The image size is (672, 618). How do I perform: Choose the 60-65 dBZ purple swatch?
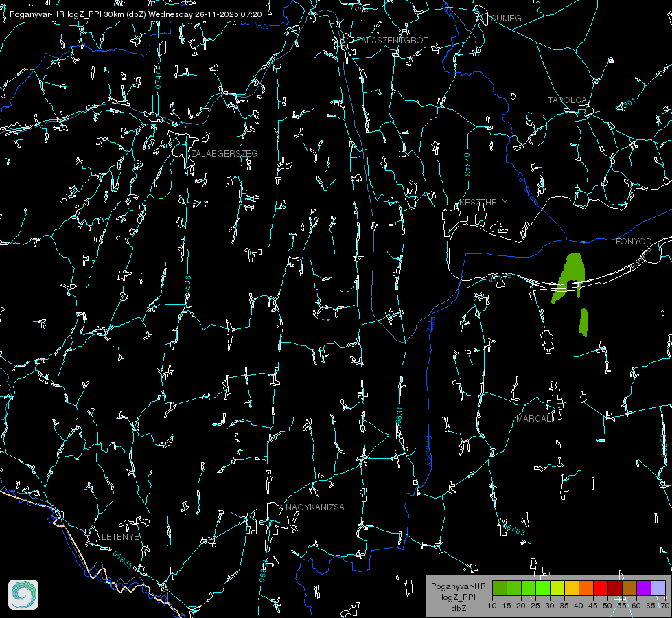(x=644, y=588)
